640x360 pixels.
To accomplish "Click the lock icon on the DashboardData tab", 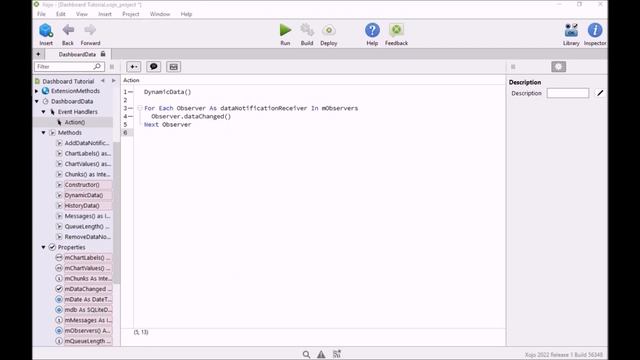I will pyautogui.click(x=103, y=54).
